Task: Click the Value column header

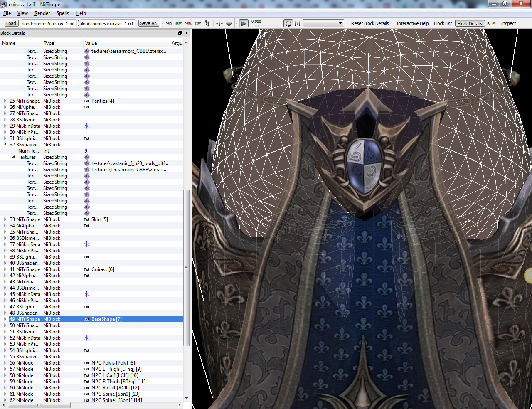Action: 126,43
